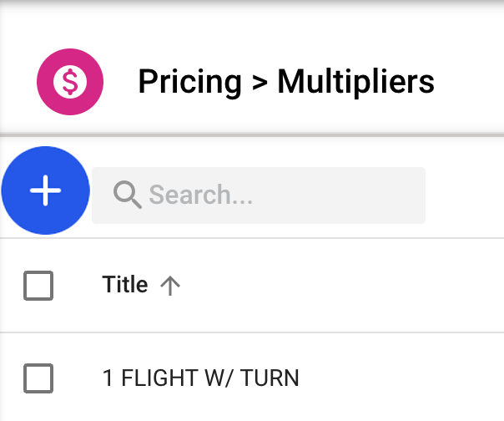Screen dimensions: 504x421
Task: Click the white plus symbol in blue circle
Action: pyautogui.click(x=45, y=190)
